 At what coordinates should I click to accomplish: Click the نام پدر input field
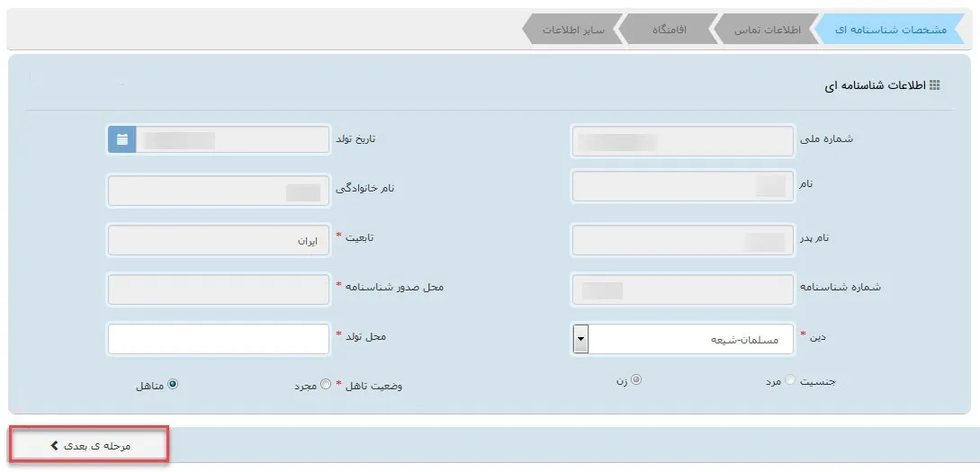point(683,241)
